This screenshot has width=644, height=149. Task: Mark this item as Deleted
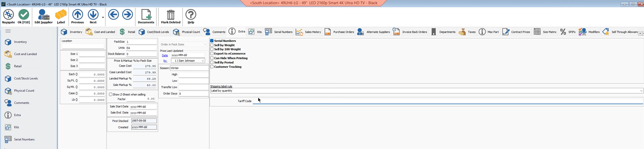(x=171, y=16)
